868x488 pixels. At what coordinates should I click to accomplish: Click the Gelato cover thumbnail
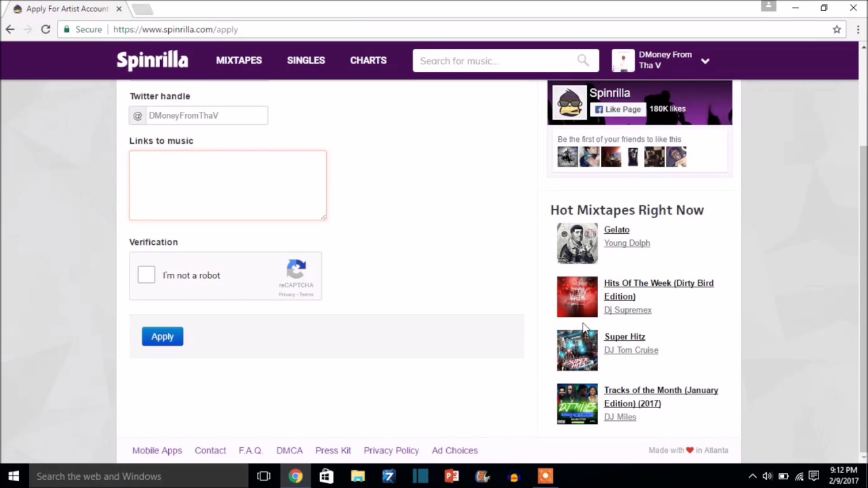pyautogui.click(x=577, y=243)
